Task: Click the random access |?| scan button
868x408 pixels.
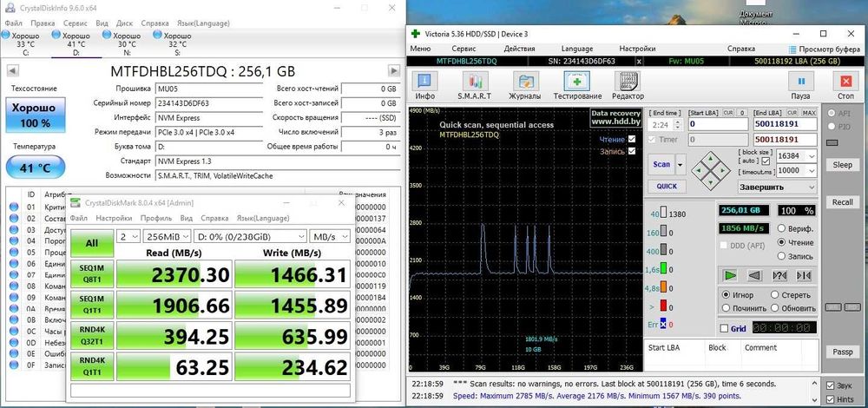Action: click(779, 275)
